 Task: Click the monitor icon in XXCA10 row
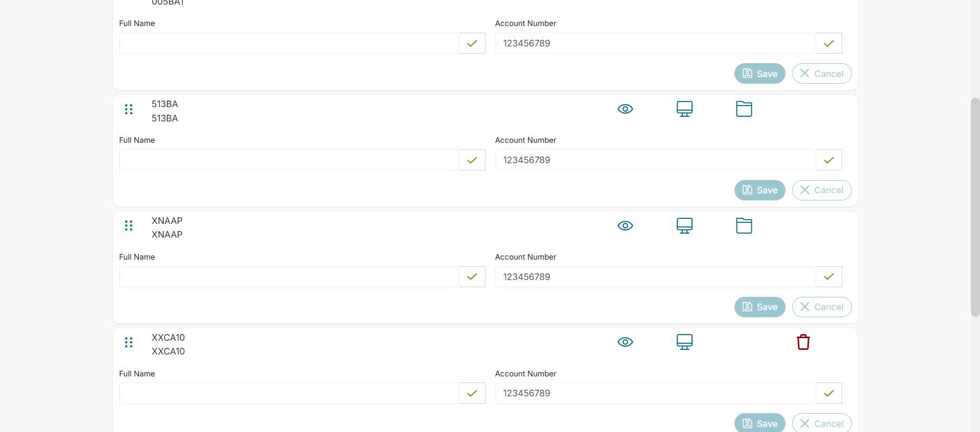(x=684, y=342)
